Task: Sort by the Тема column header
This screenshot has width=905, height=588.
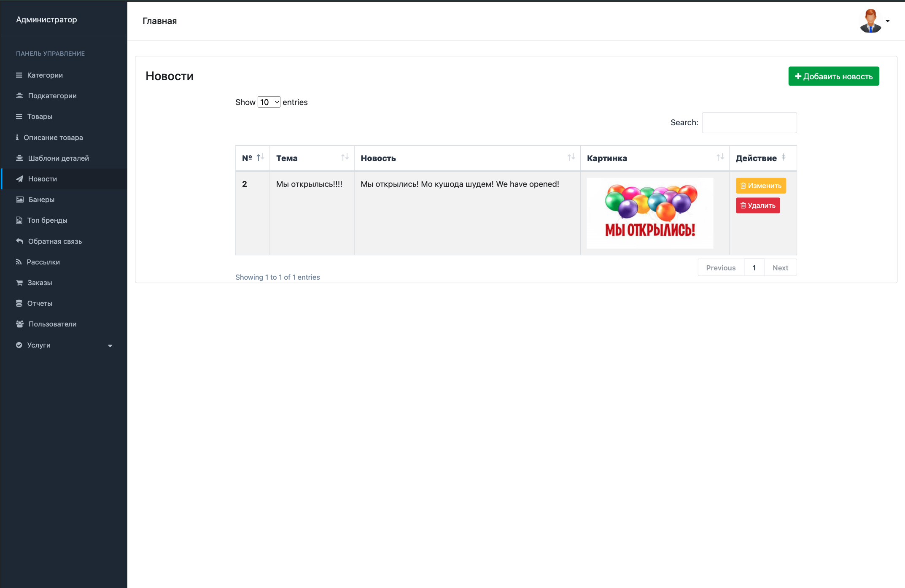Action: (x=312, y=158)
